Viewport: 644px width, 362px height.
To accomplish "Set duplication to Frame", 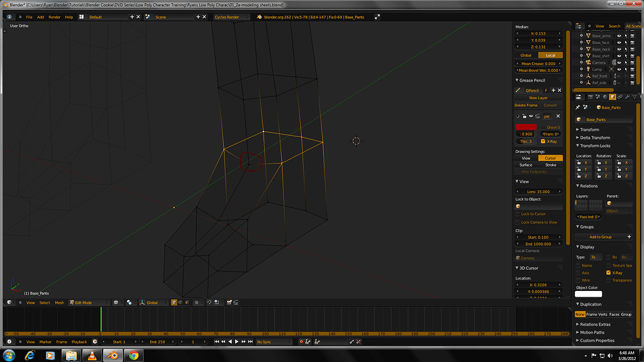I will (x=591, y=314).
